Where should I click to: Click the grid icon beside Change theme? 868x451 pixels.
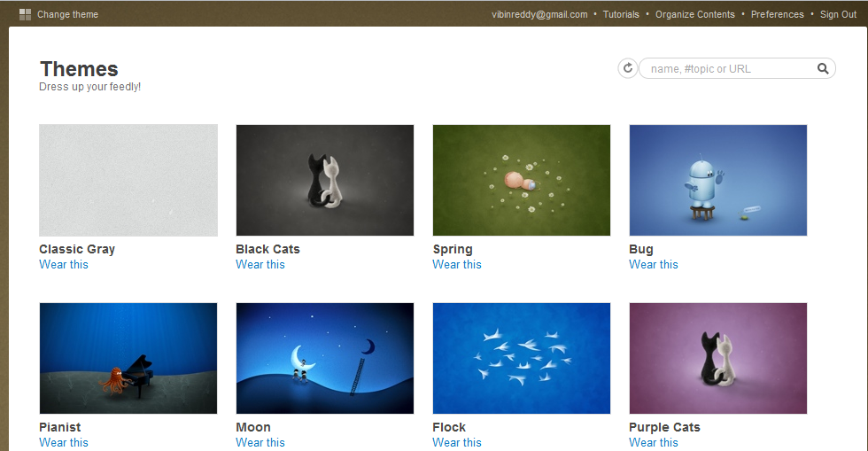25,14
